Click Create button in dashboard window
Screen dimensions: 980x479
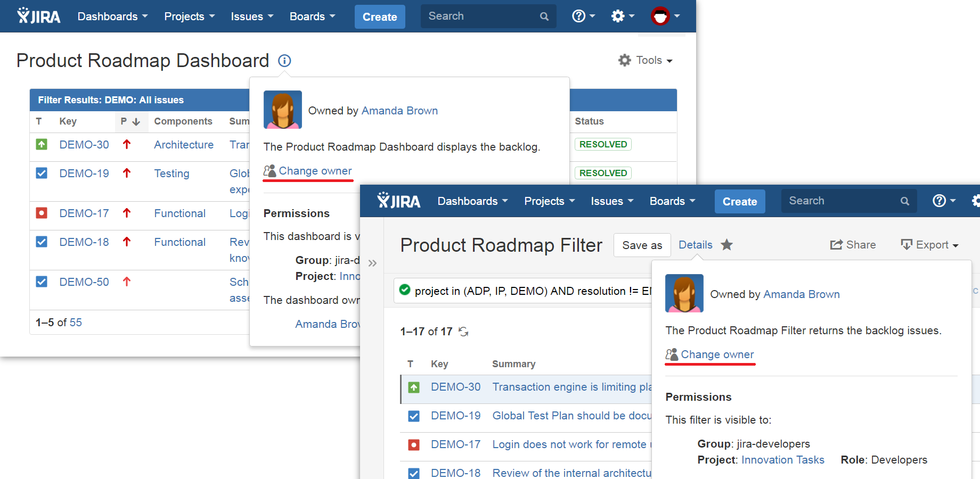tap(380, 16)
